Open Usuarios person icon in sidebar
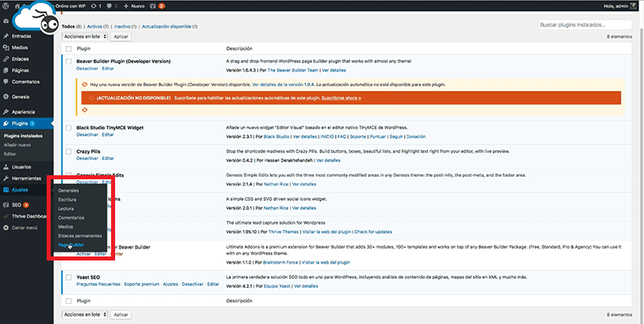 pos(6,167)
